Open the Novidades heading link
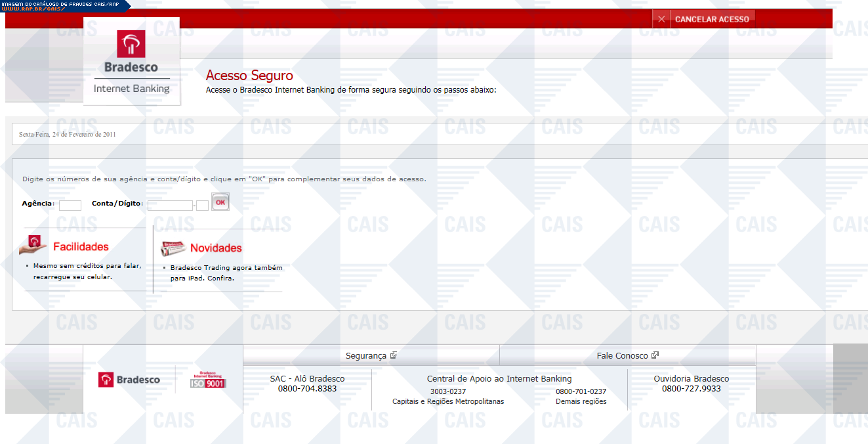Screen dimensions: 868x444 tap(216, 248)
